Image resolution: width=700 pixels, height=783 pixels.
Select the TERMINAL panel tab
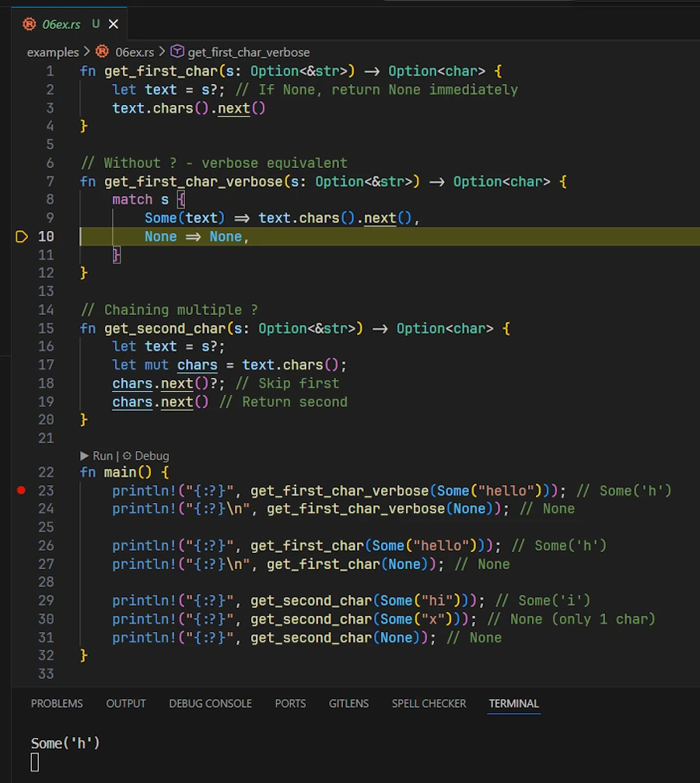point(513,703)
